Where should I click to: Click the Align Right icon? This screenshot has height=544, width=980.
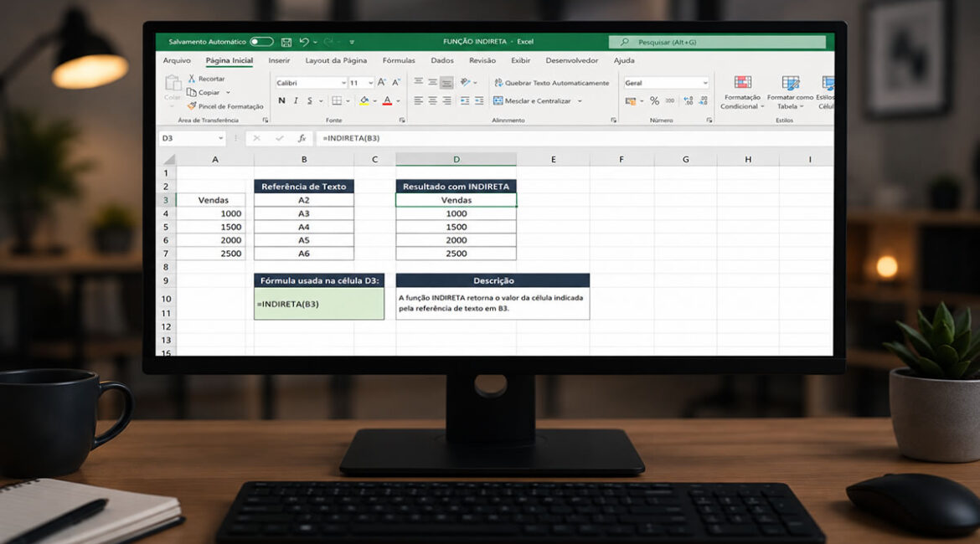point(446,100)
